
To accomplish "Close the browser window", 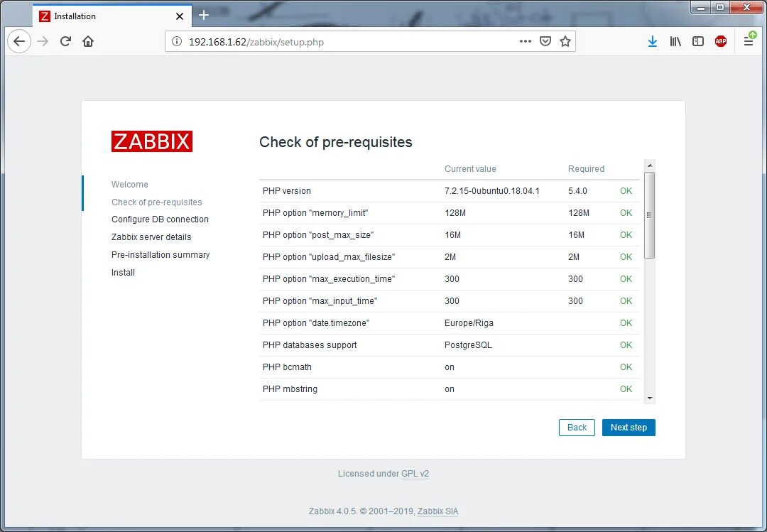I will pos(746,7).
